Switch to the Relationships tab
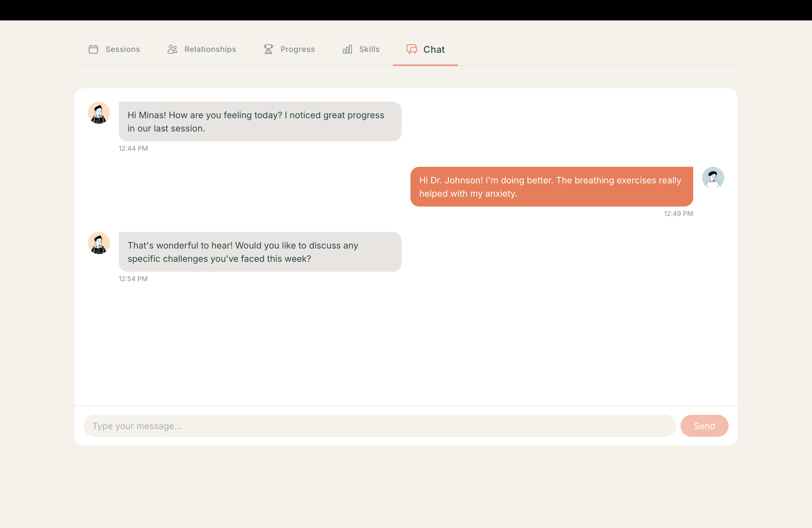Viewport: 812px width, 528px height. tap(210, 49)
